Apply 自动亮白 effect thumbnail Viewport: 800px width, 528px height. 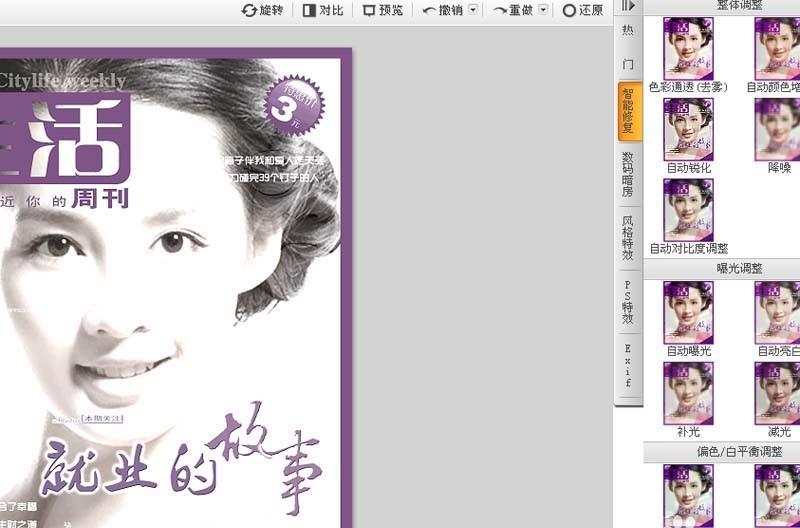777,312
